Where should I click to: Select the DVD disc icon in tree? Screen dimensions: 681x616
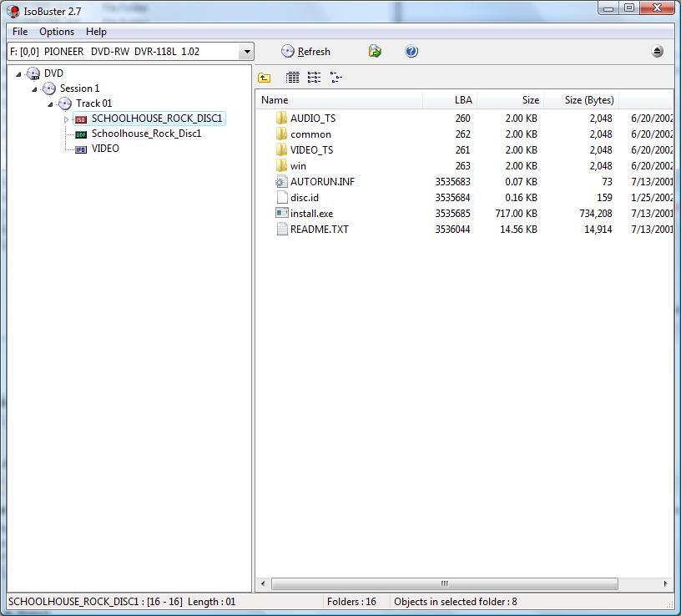tap(33, 73)
